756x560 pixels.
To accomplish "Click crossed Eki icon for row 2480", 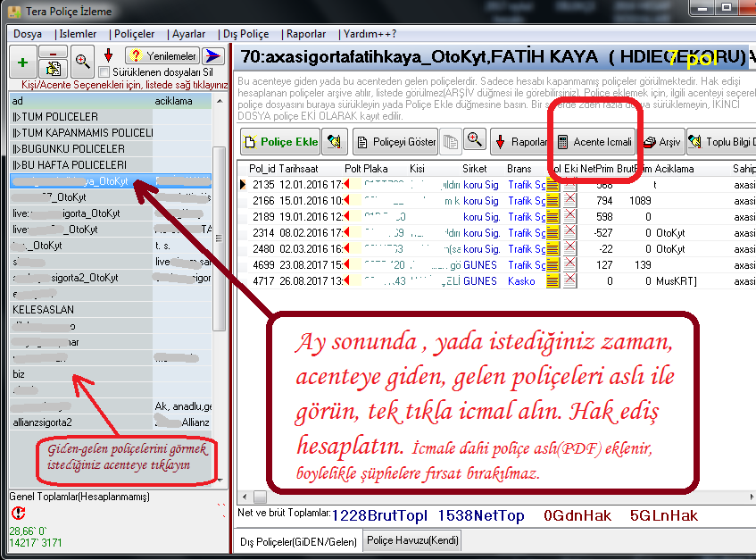I will (x=569, y=249).
